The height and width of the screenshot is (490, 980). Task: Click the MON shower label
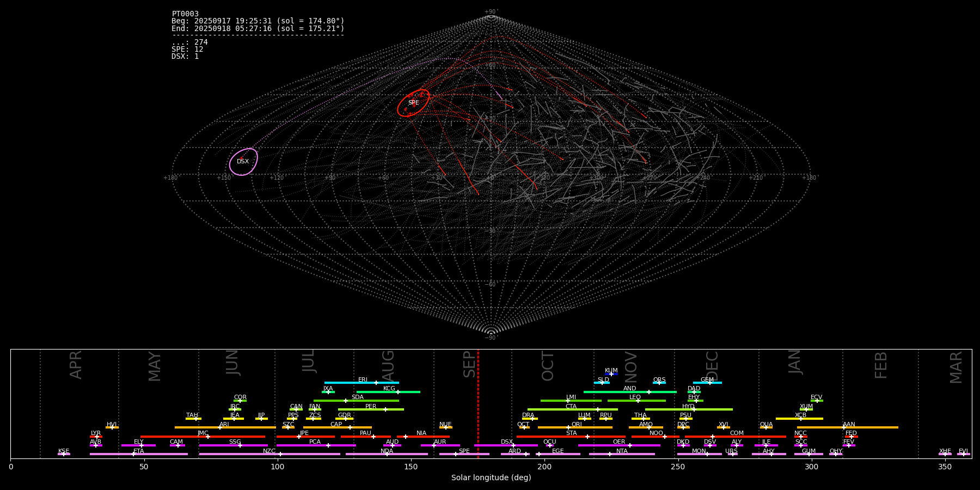(699, 451)
